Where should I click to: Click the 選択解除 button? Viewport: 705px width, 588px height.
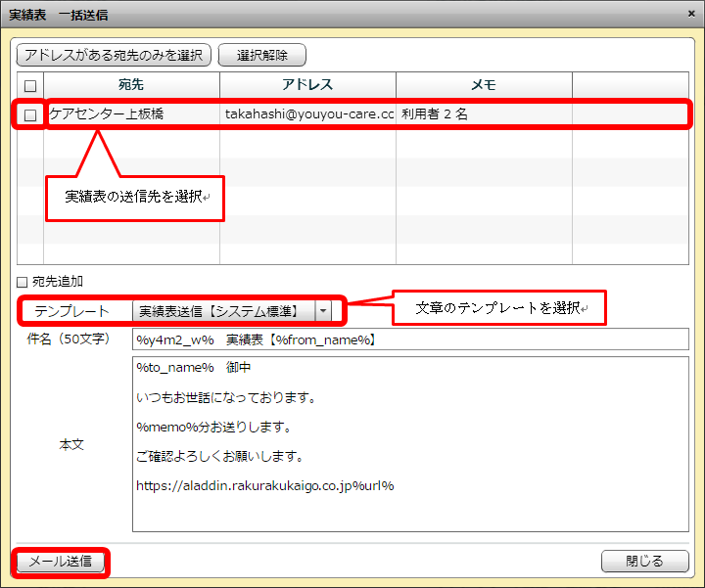[x=262, y=55]
